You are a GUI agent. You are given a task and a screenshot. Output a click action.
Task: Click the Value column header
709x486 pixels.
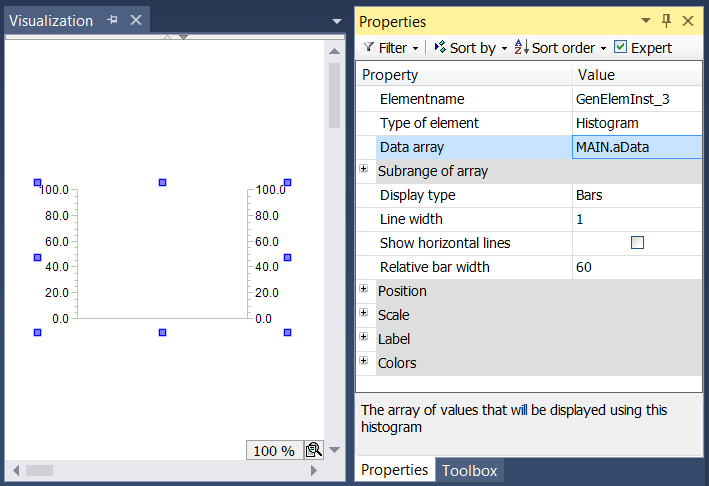(x=637, y=75)
